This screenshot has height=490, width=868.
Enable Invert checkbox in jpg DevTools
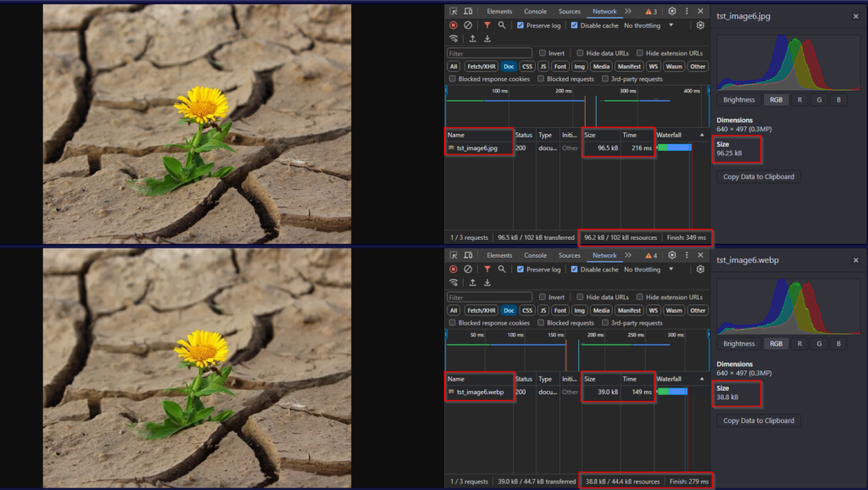tap(542, 53)
